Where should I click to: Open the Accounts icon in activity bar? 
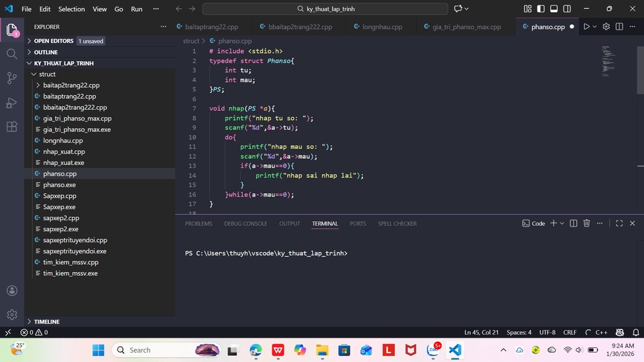12,291
